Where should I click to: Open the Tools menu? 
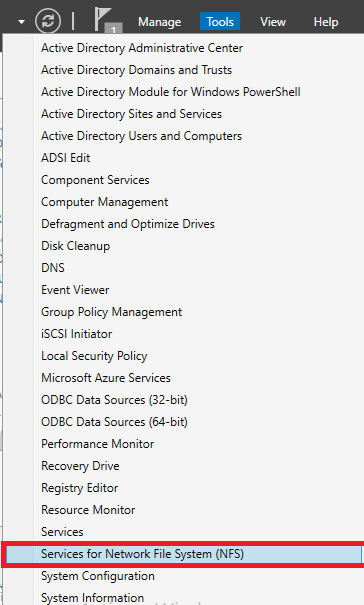(x=220, y=22)
